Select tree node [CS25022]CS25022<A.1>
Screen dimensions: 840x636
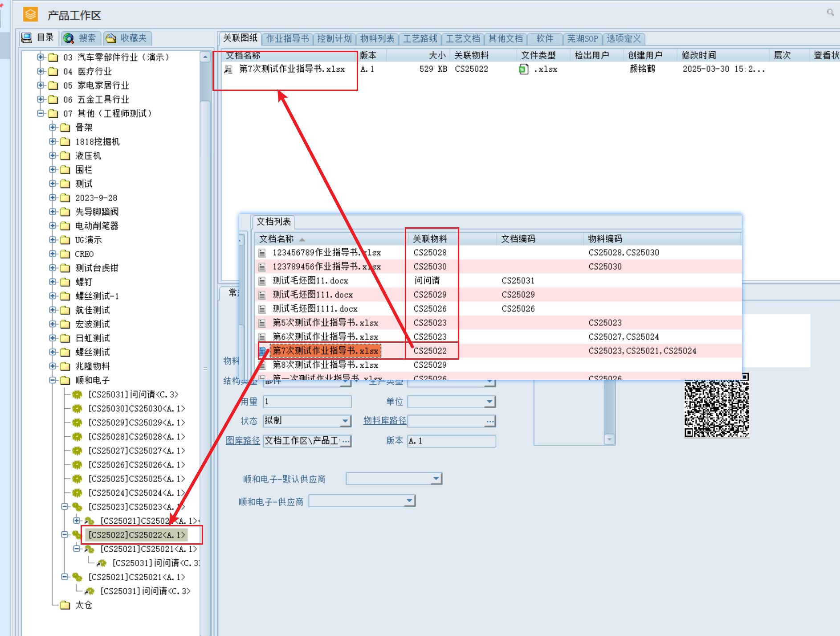[x=137, y=535]
